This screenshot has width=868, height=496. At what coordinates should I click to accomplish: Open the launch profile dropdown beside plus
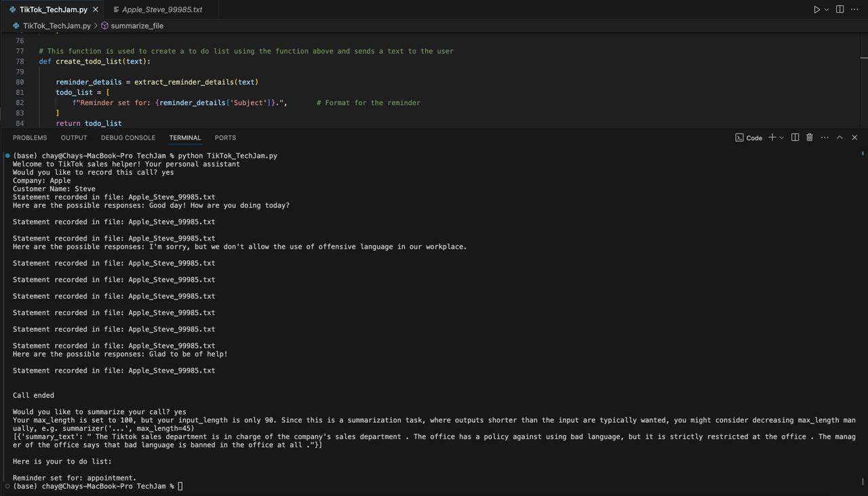pyautogui.click(x=781, y=138)
